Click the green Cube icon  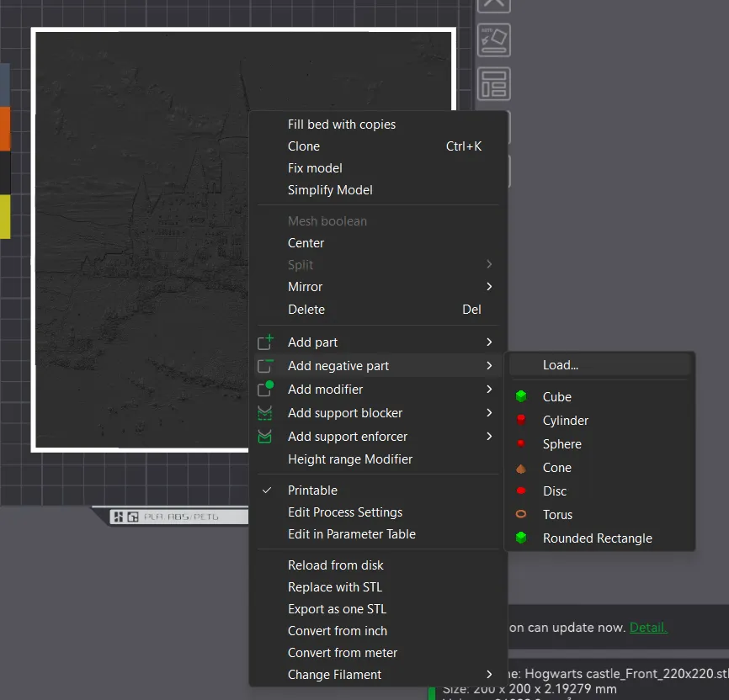tap(521, 396)
